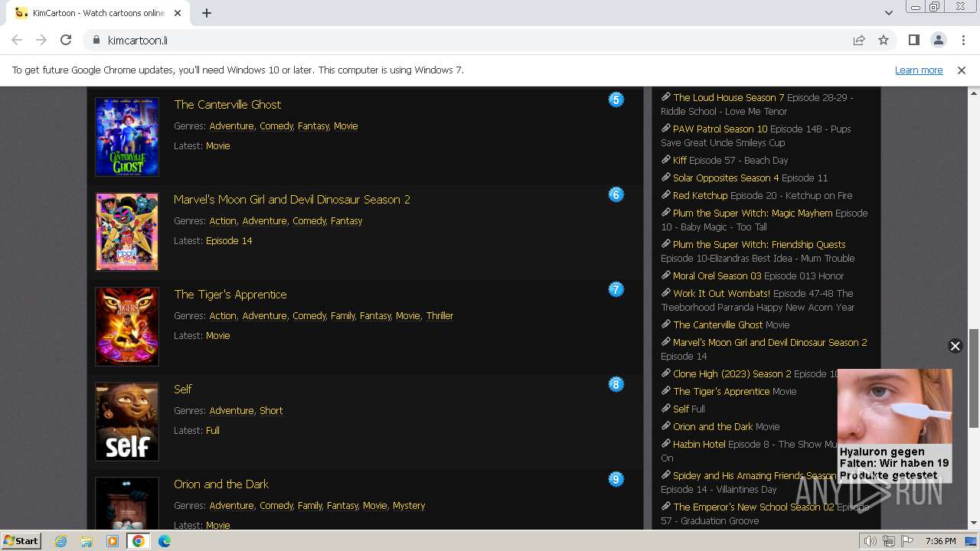This screenshot has width=980, height=551.
Task: Select Mystery genre under Orion and the Dark
Action: click(409, 505)
